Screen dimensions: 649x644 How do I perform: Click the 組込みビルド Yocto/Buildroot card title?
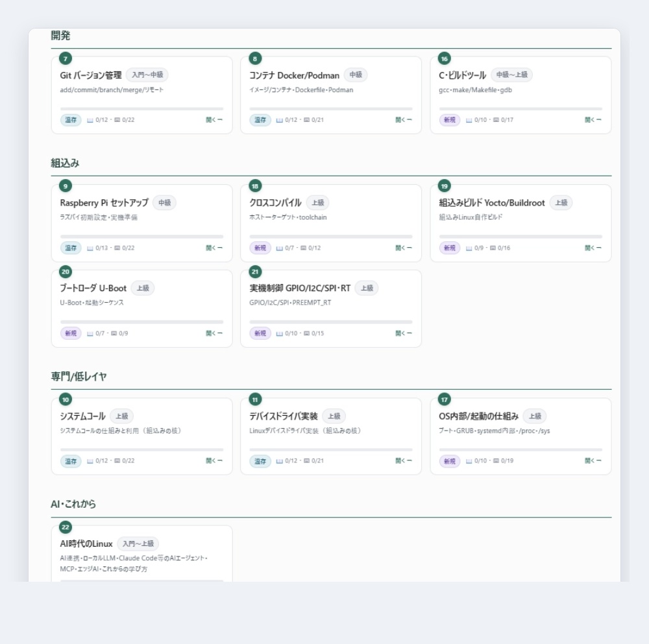tap(492, 203)
